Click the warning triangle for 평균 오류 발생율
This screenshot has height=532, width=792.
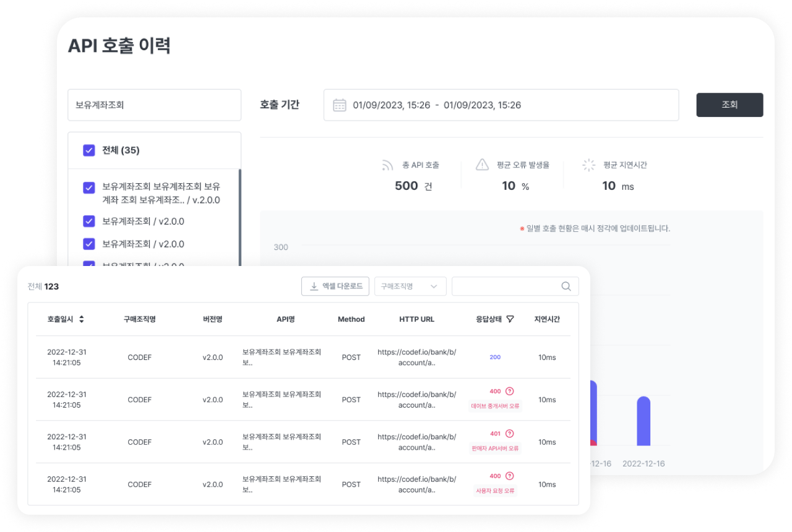click(x=483, y=165)
